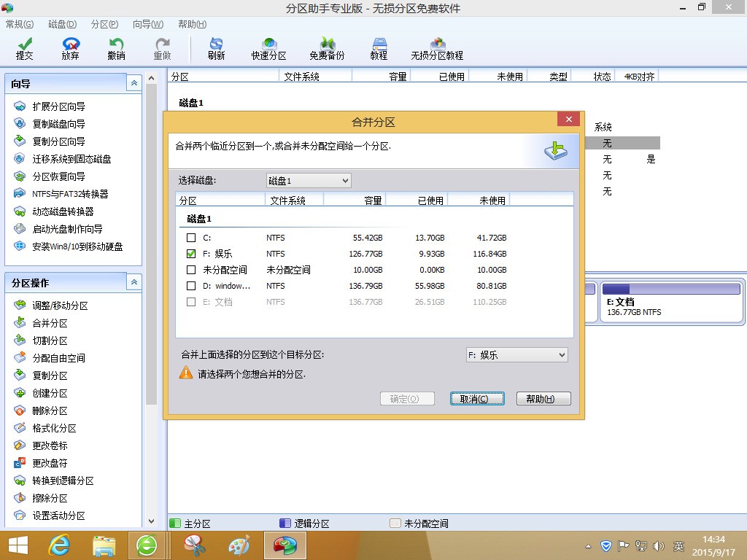Click the 取消(C) button
Screen dimensions: 747x560
tap(477, 399)
